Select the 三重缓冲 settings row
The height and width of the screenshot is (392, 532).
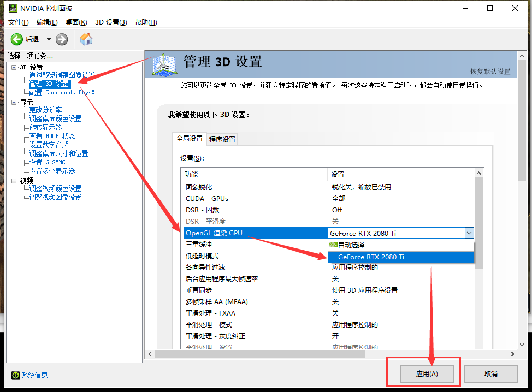256,245
